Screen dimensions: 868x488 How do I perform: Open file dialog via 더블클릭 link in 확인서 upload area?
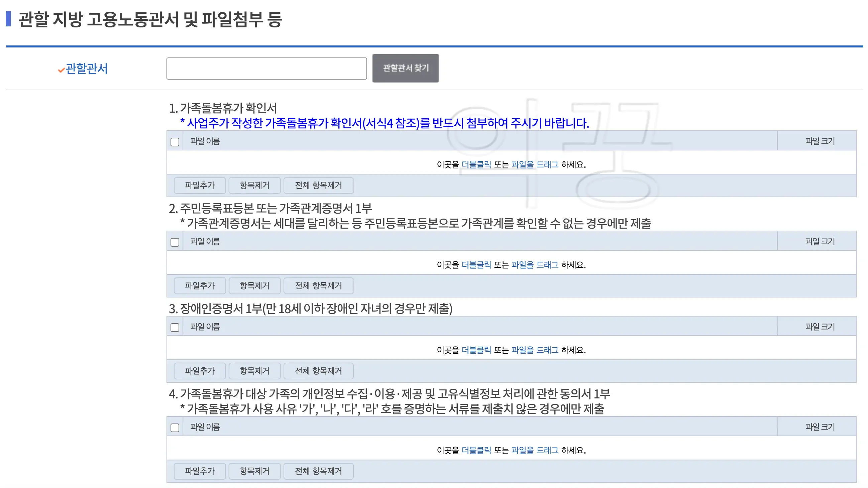(477, 165)
